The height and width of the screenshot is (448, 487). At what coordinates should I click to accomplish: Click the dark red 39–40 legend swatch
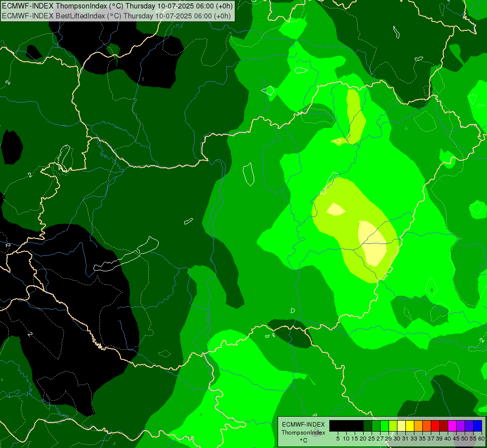click(x=444, y=426)
